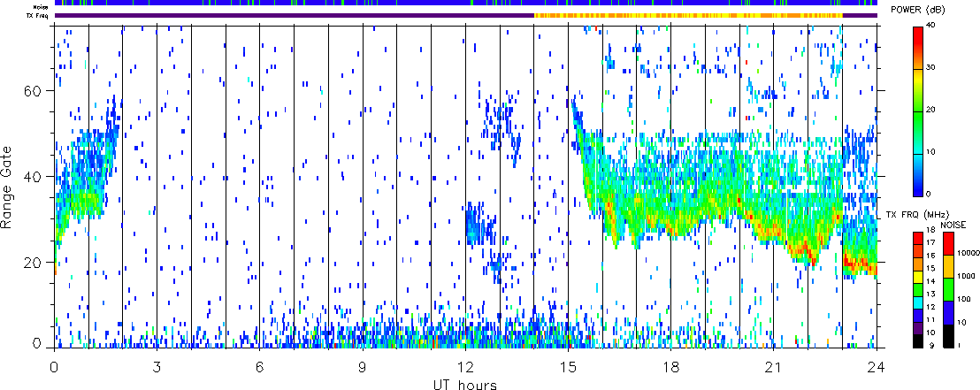Click the red swatch of NOISE legend
Screen dimensions: 980x390
click(x=948, y=244)
